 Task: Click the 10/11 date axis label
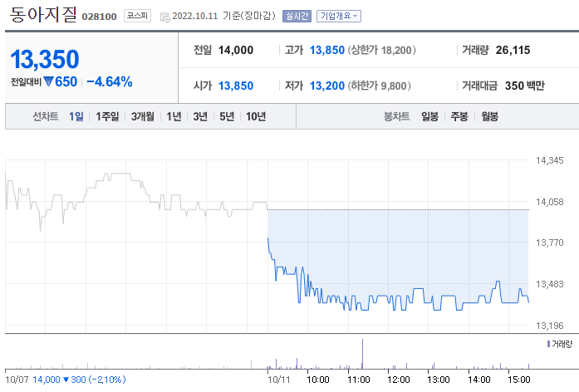coord(279,380)
